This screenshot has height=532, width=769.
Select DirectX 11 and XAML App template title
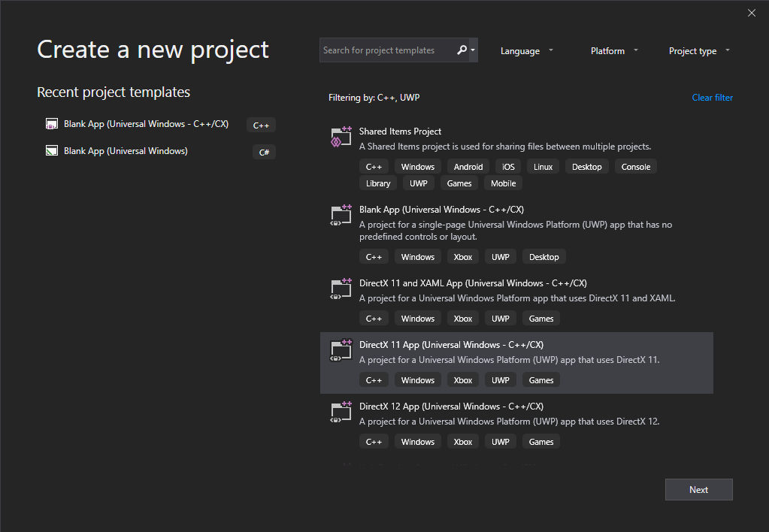click(x=473, y=283)
